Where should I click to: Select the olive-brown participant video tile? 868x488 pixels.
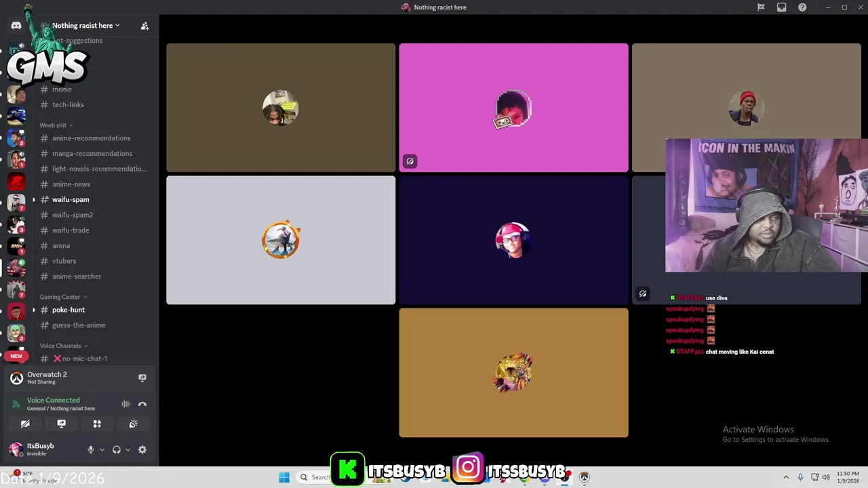pos(281,108)
